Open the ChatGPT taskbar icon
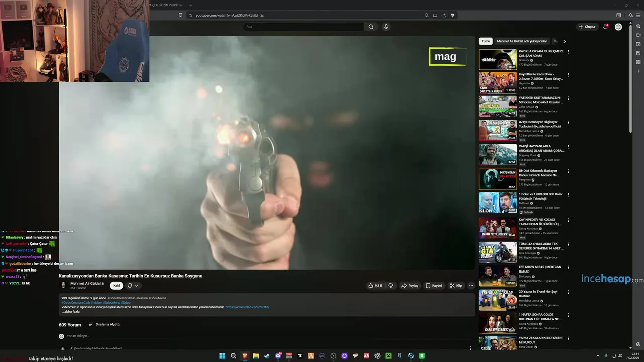 377,356
